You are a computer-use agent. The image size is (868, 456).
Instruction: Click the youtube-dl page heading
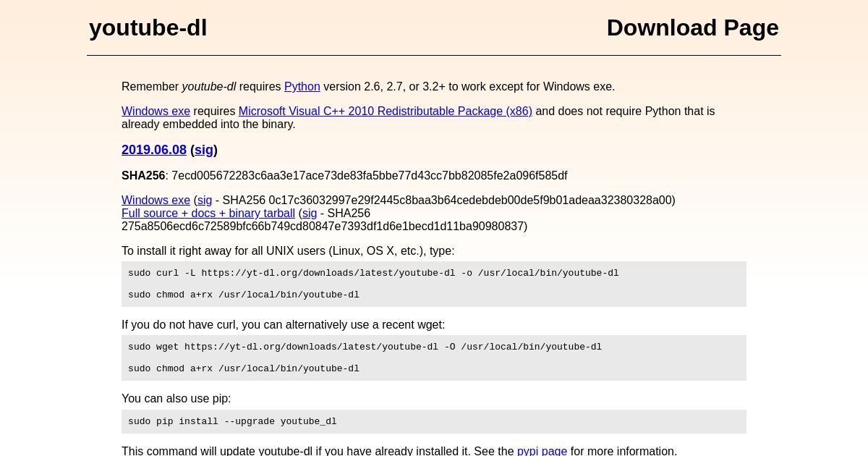click(x=148, y=28)
